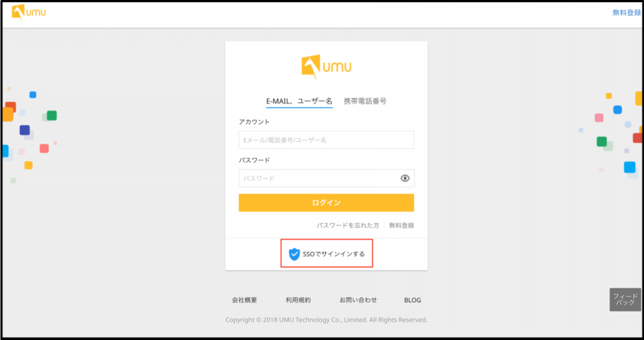Choose SSOでサインインする

click(x=327, y=254)
